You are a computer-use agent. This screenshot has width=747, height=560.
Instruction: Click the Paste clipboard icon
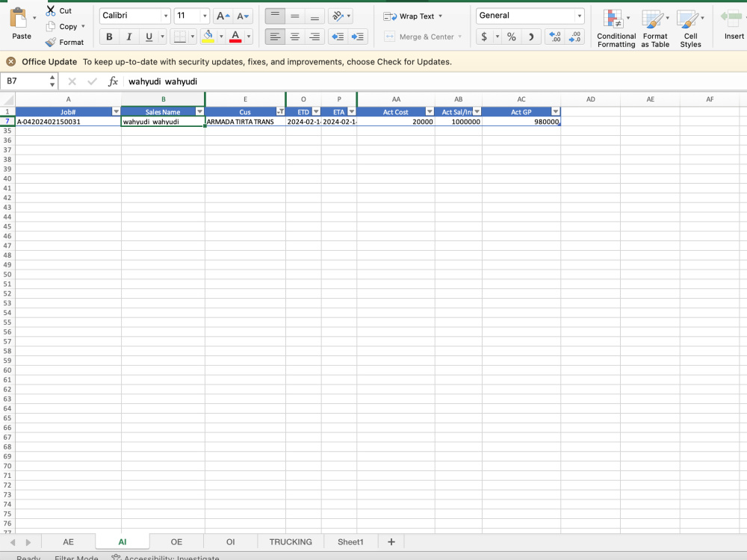click(x=19, y=18)
